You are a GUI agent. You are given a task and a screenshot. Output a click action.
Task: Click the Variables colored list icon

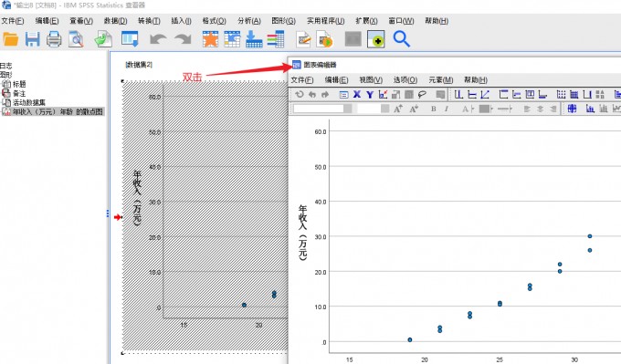pos(276,39)
